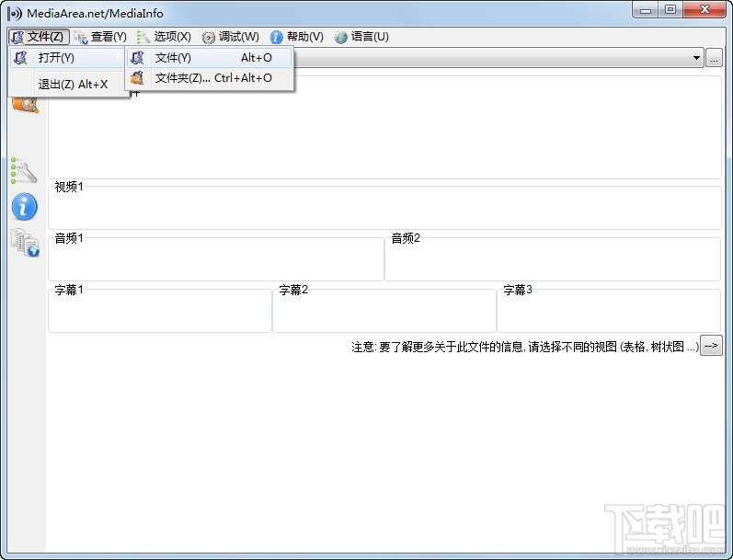The height and width of the screenshot is (560, 733).
Task: Click the --> view switch button
Action: click(x=711, y=346)
